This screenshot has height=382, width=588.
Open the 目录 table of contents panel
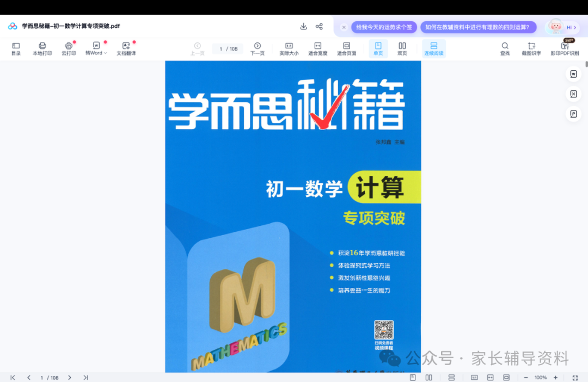16,49
